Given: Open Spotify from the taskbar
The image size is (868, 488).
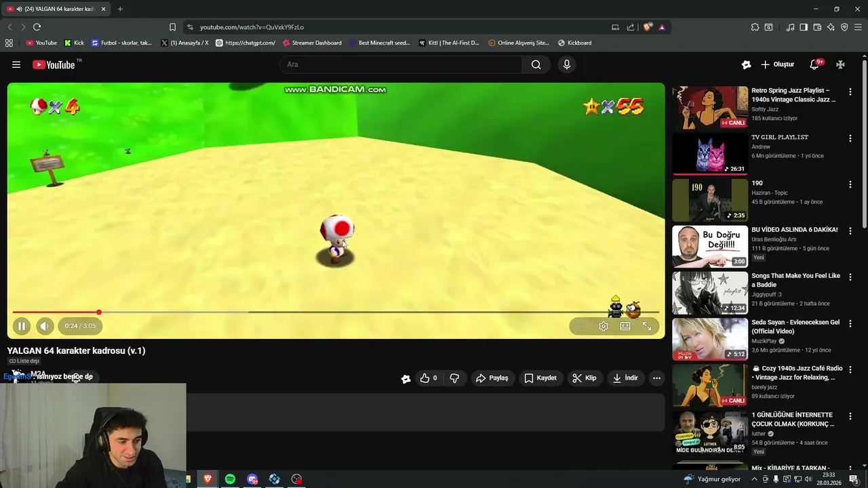Looking at the screenshot, I should tap(230, 479).
